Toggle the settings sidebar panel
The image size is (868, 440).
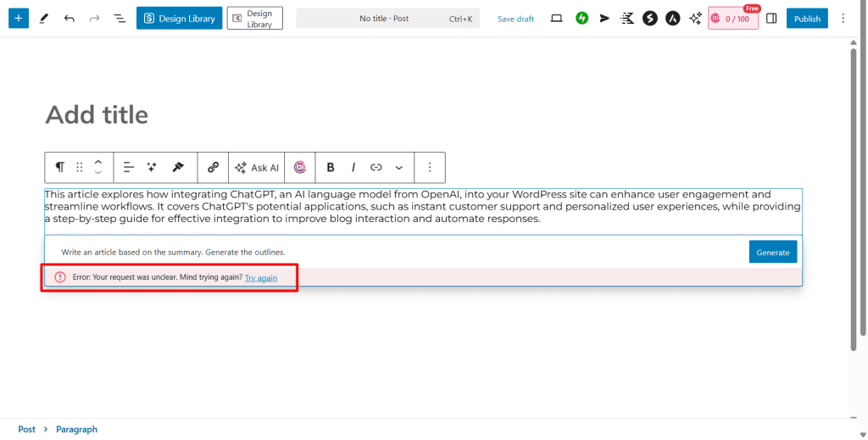771,18
